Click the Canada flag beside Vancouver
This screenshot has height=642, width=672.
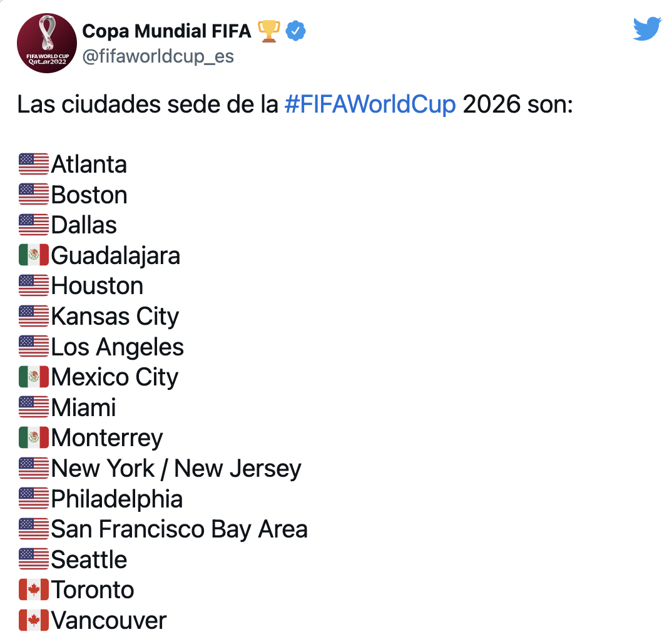click(34, 620)
